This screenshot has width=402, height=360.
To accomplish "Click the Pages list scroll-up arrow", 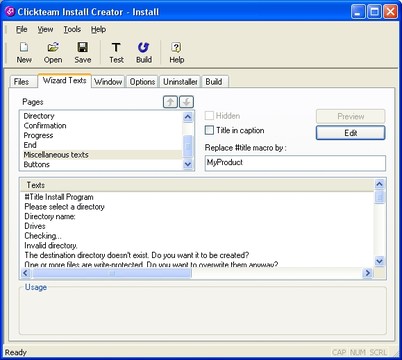I will (x=188, y=117).
